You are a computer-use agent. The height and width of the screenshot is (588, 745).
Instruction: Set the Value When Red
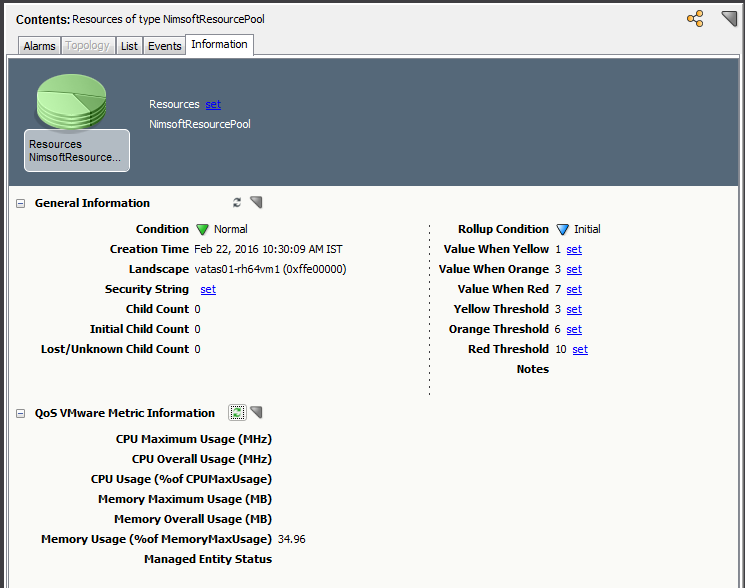[574, 289]
